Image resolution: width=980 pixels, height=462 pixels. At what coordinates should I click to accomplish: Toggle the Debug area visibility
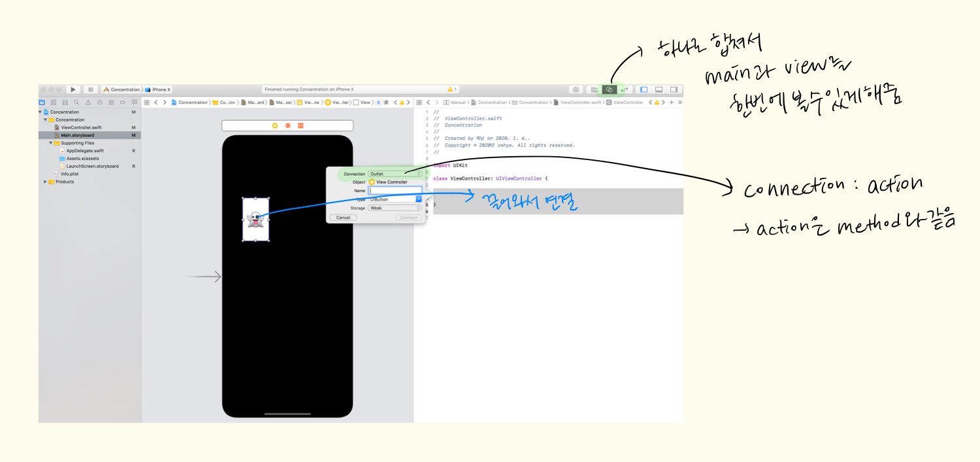[659, 90]
